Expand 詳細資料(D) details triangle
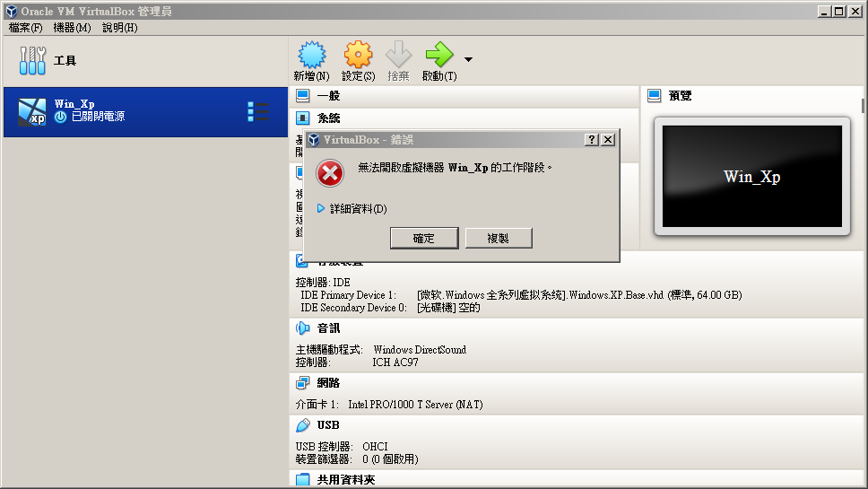The height and width of the screenshot is (489, 868). 320,208
